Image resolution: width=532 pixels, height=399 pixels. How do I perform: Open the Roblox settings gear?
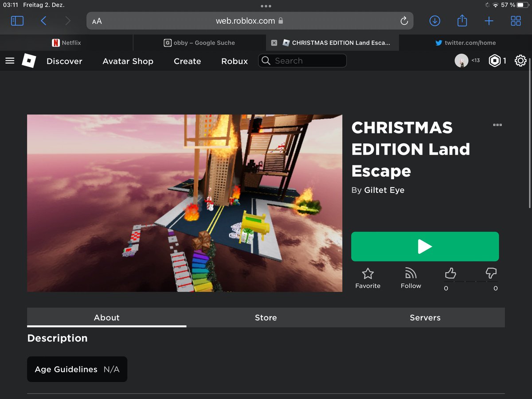[520, 61]
